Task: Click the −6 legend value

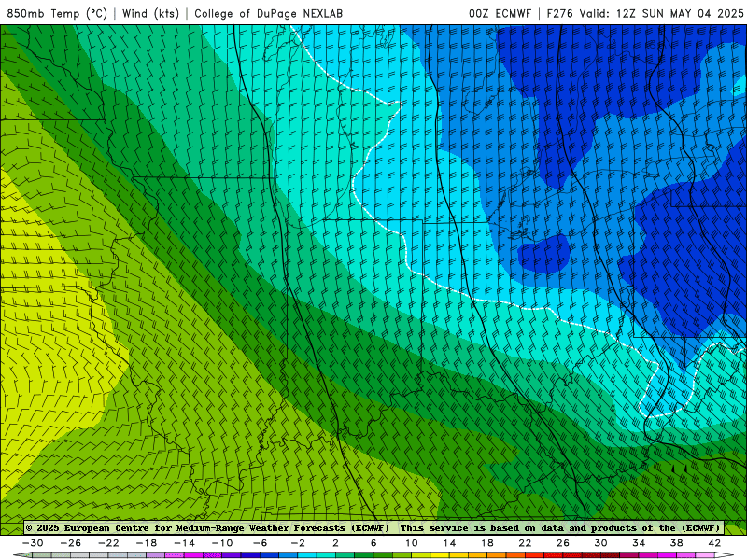Action: (x=261, y=543)
